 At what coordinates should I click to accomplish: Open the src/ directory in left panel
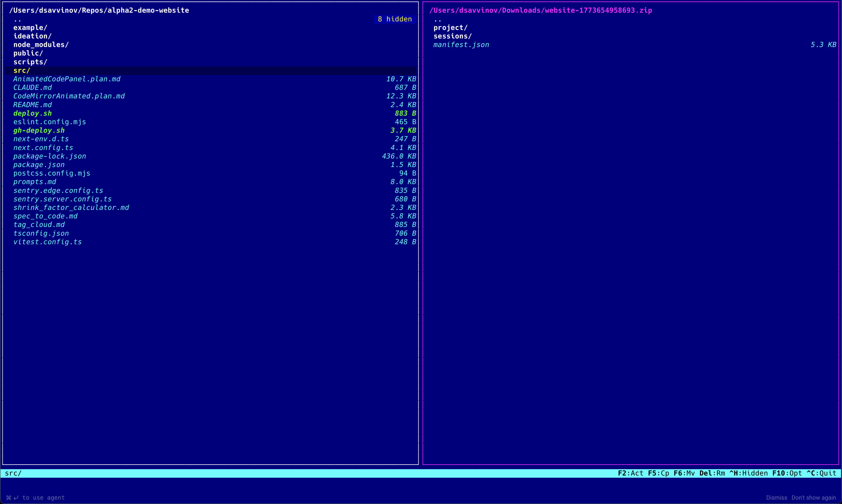[22, 70]
